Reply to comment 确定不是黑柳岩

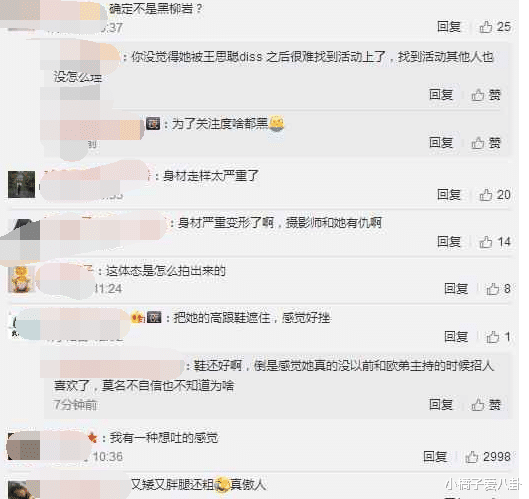449,27
